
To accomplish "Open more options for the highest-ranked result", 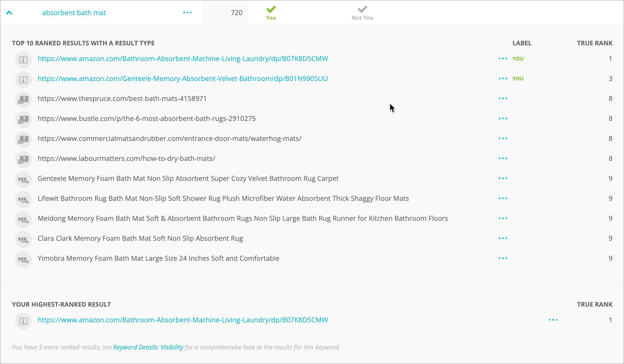I will point(553,320).
